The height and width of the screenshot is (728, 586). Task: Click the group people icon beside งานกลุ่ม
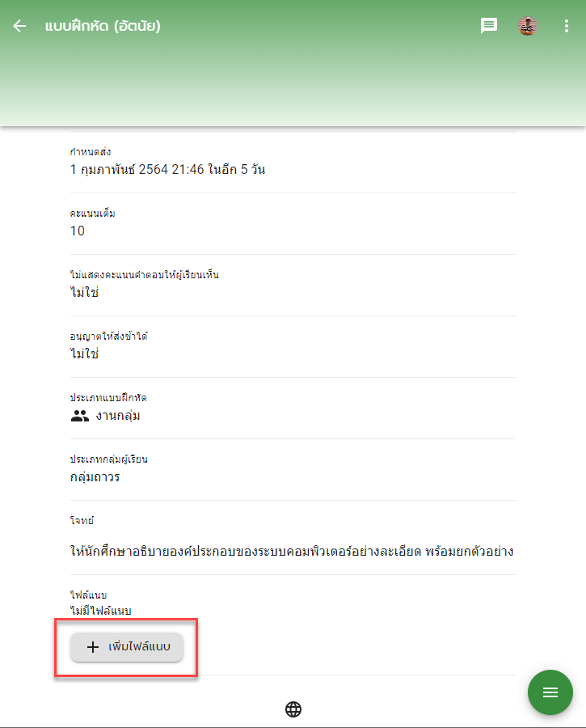pyautogui.click(x=80, y=416)
